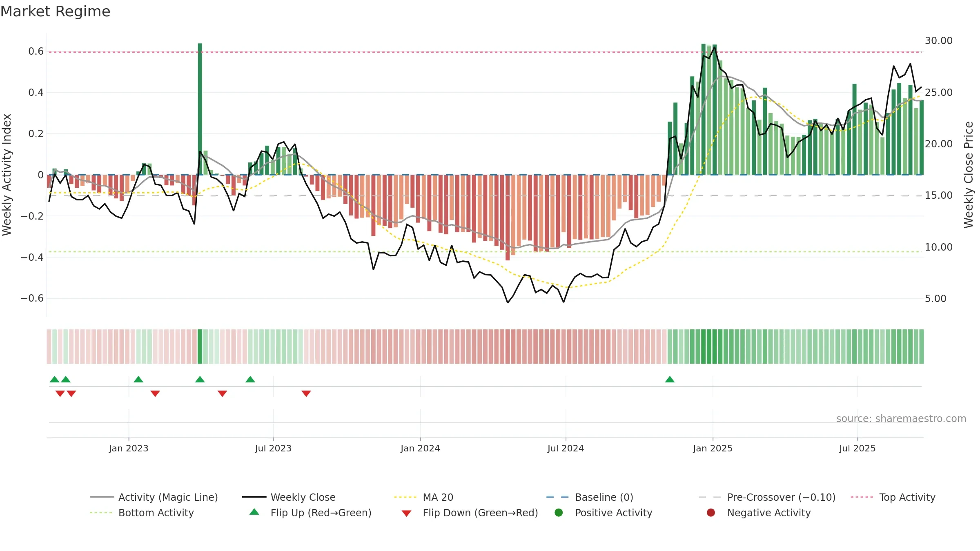Click the flip-up triangle marker near Oct 2024
Image resolution: width=980 pixels, height=551 pixels.
coord(670,380)
